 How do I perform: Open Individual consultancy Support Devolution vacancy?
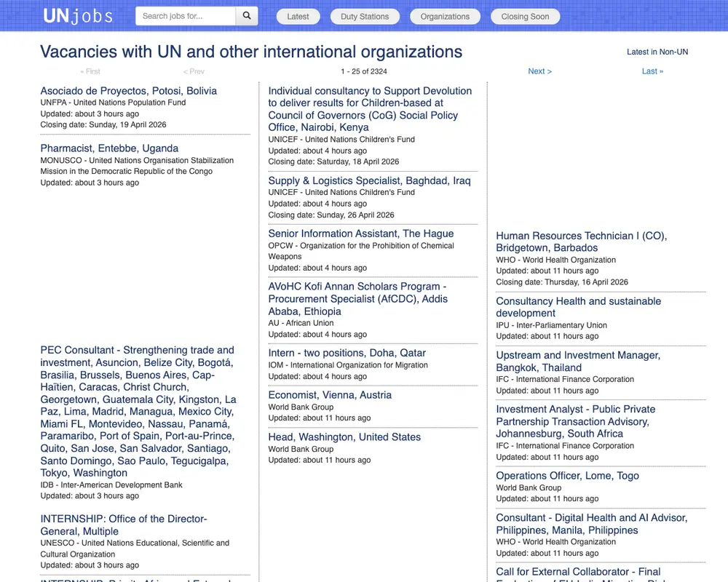pyautogui.click(x=370, y=109)
